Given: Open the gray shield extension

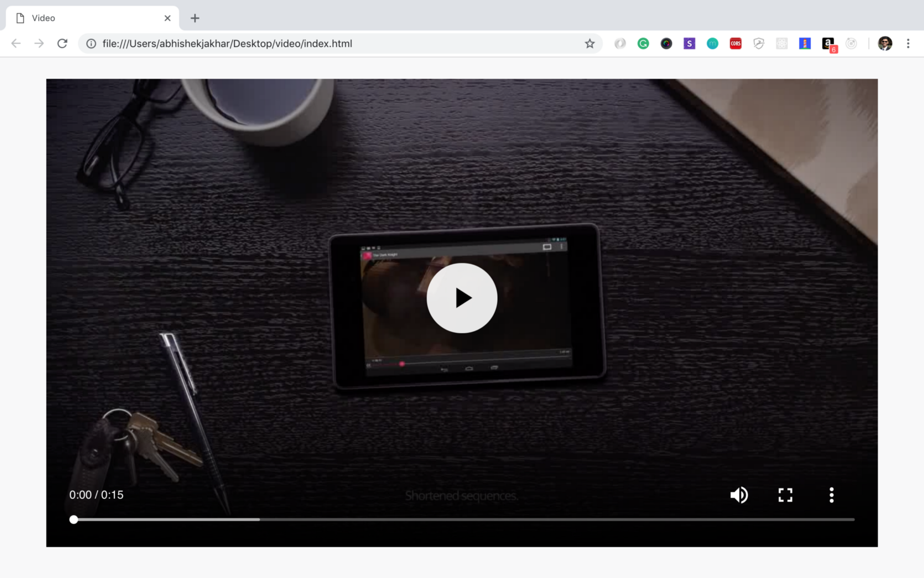Looking at the screenshot, I should [x=759, y=43].
